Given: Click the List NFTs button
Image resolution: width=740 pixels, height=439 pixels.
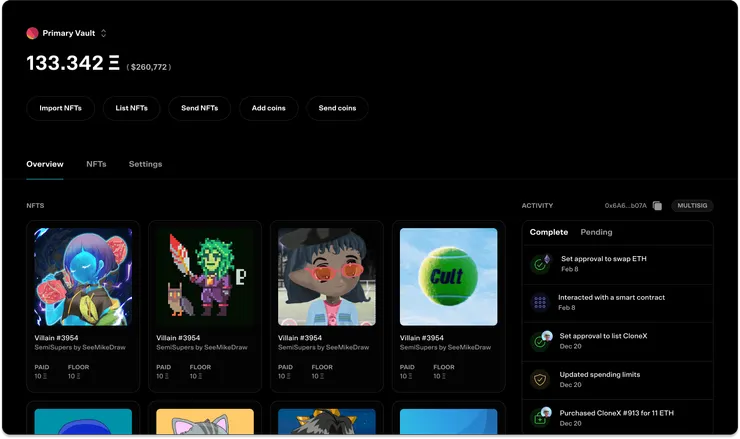Looking at the screenshot, I should coord(131,108).
